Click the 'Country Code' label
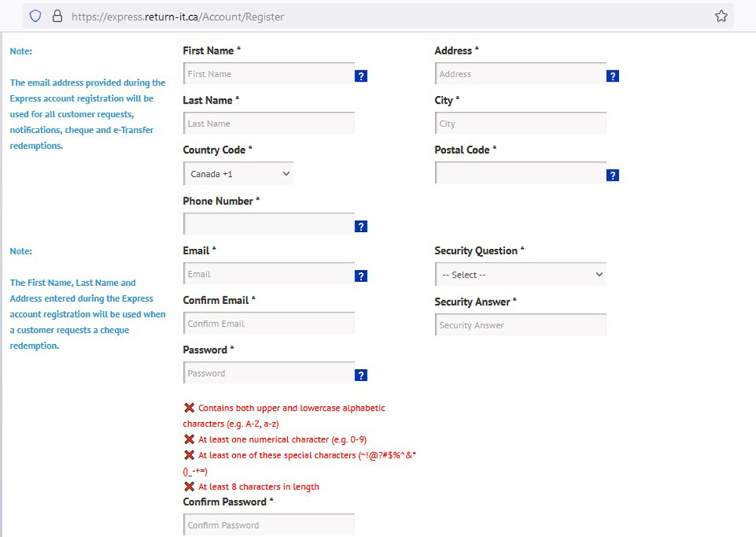The width and height of the screenshot is (756, 537). pos(214,150)
